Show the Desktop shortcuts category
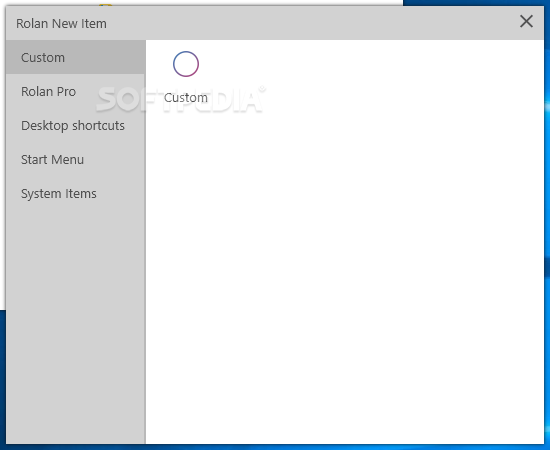Screen dimensions: 550x450 pos(75,126)
